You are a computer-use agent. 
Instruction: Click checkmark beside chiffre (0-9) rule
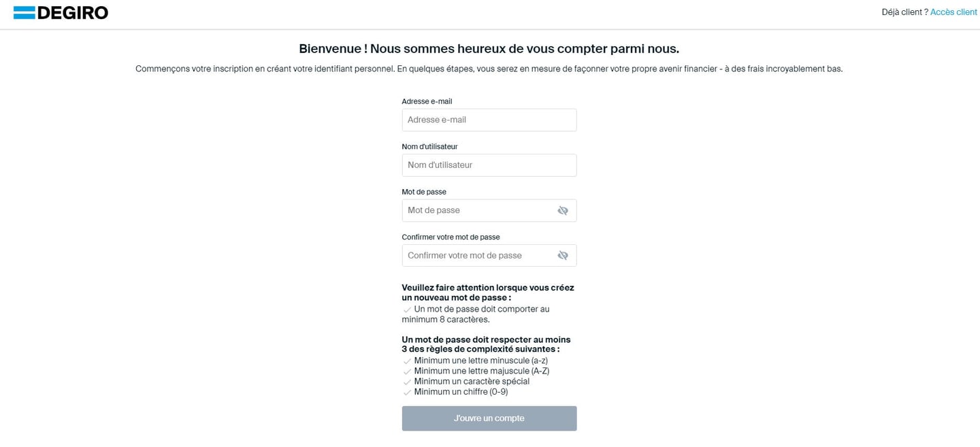[x=407, y=393]
